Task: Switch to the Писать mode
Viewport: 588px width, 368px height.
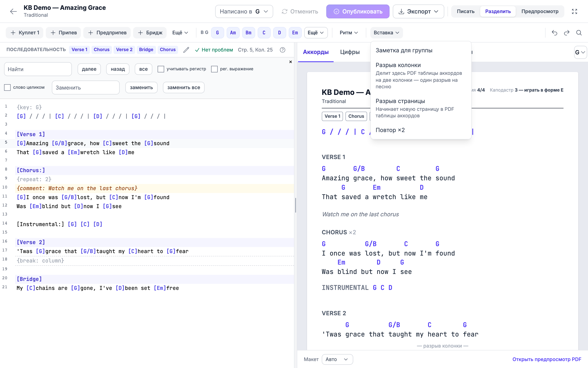Action: pyautogui.click(x=465, y=11)
